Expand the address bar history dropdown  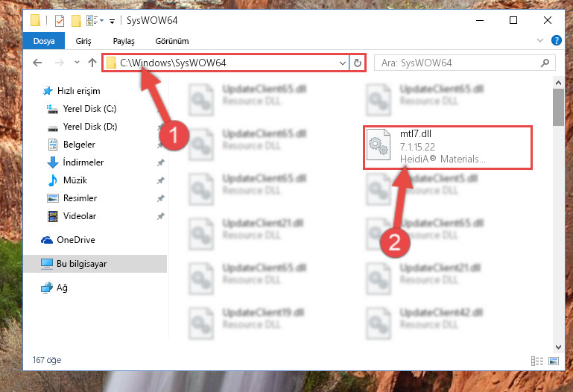point(343,63)
